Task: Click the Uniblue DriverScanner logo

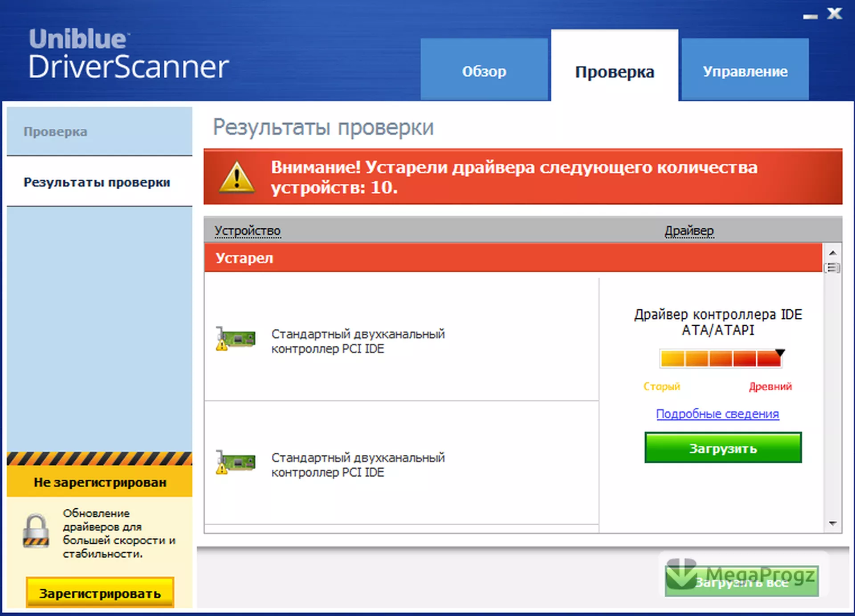Action: [128, 54]
